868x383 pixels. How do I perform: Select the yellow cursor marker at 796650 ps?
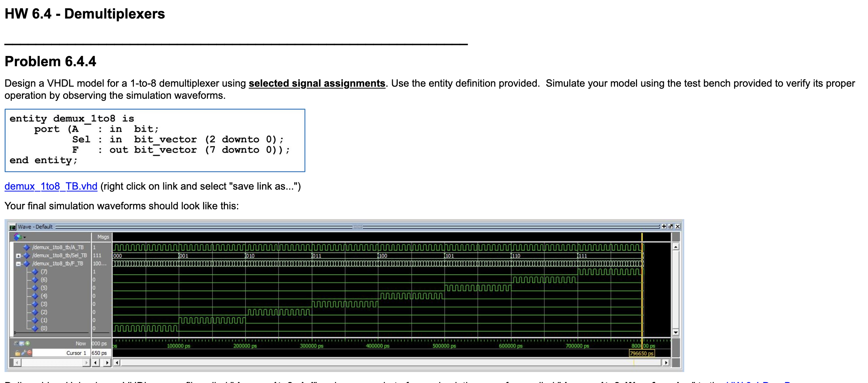click(x=642, y=353)
